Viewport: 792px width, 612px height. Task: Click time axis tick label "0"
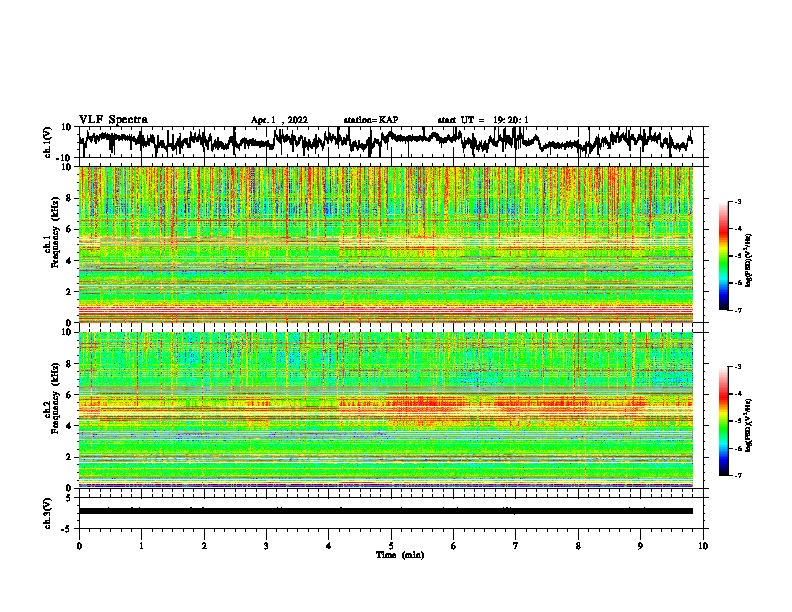79,546
